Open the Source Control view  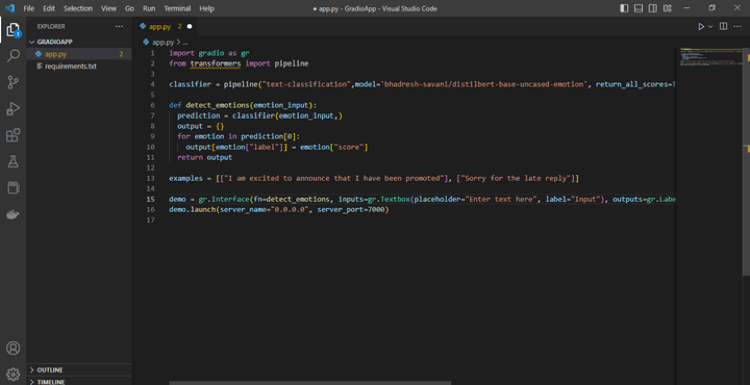tap(13, 82)
